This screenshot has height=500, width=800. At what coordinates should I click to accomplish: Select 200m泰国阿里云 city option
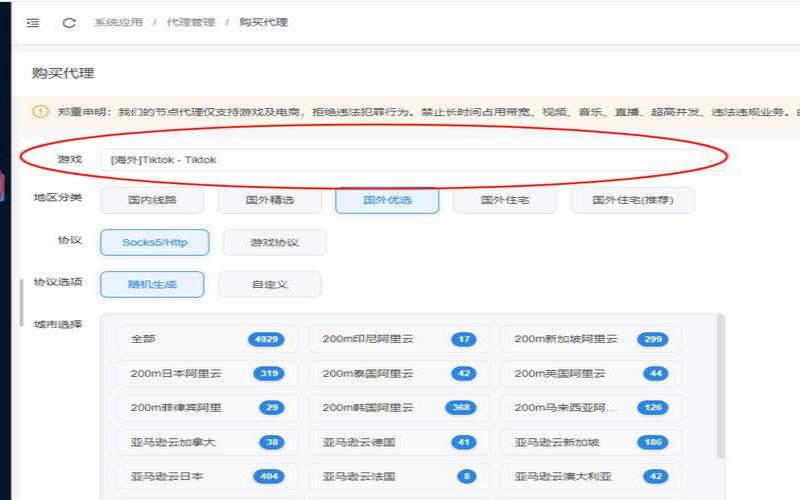tap(399, 373)
